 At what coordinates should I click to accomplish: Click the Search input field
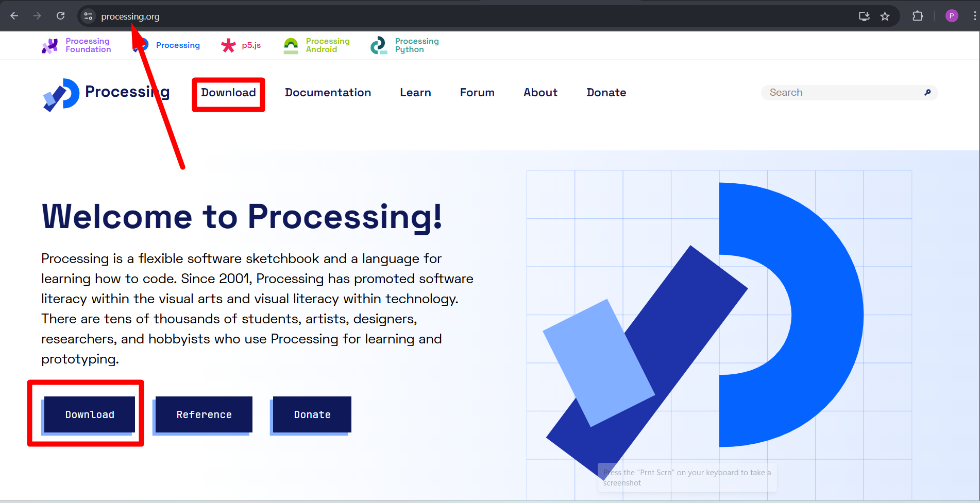[x=849, y=93]
